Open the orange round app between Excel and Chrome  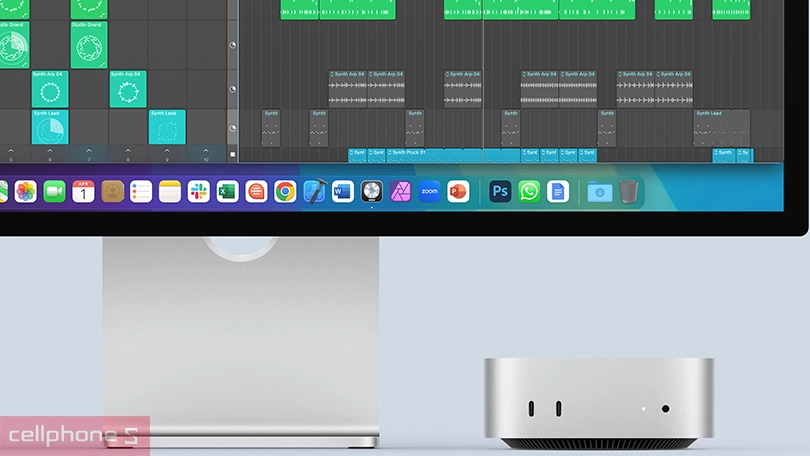pyautogui.click(x=256, y=192)
